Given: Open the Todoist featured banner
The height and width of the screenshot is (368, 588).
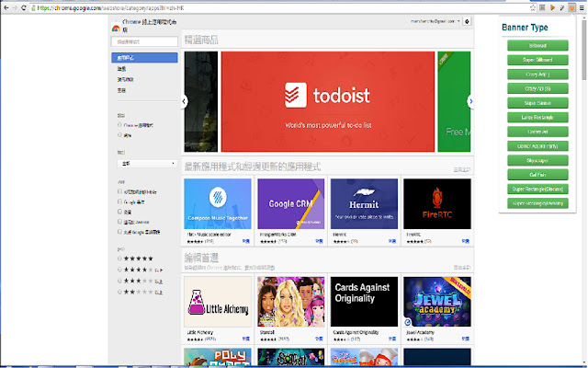Looking at the screenshot, I should pos(327,101).
